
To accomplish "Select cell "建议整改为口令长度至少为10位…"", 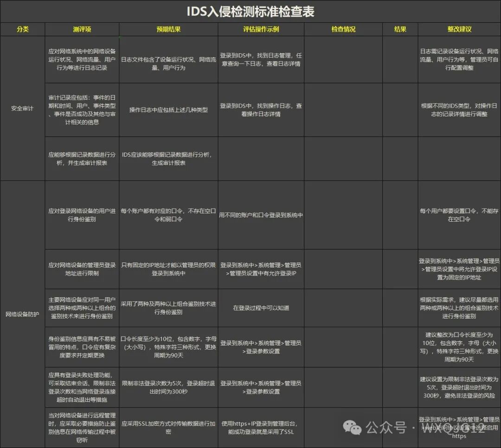I will click(x=459, y=347).
